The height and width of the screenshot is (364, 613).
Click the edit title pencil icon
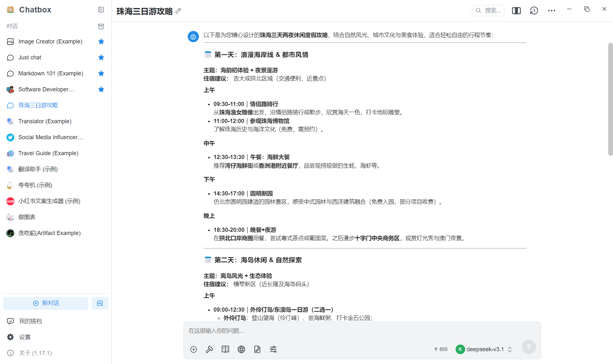point(178,11)
